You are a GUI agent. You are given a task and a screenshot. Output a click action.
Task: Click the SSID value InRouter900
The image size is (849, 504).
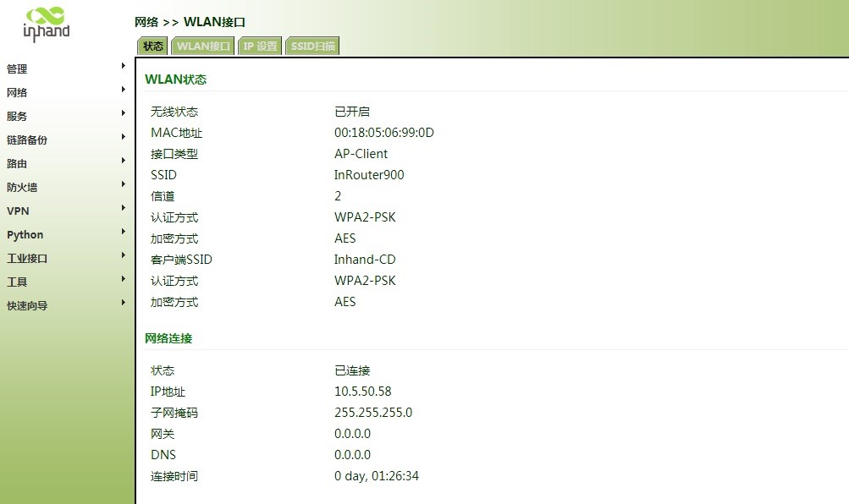click(x=369, y=175)
